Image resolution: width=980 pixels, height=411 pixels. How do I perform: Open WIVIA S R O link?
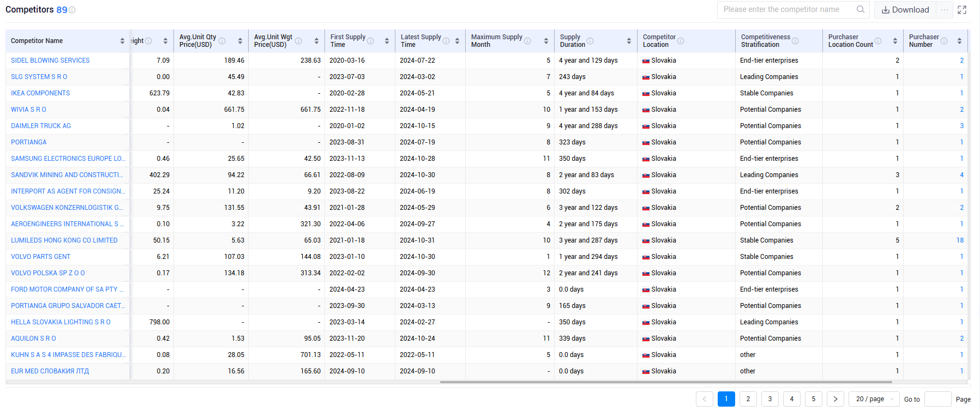[28, 110]
